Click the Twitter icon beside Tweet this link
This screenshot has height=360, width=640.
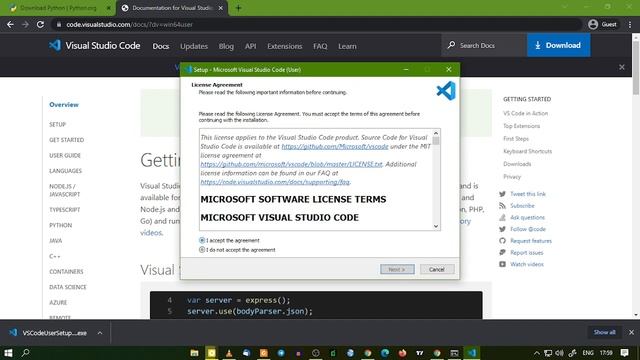pos(502,194)
